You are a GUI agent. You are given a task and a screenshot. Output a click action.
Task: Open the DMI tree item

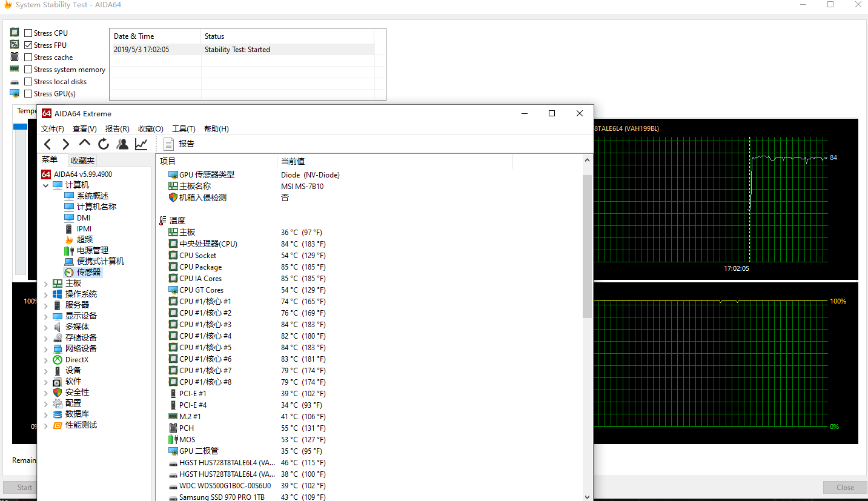[x=83, y=217]
